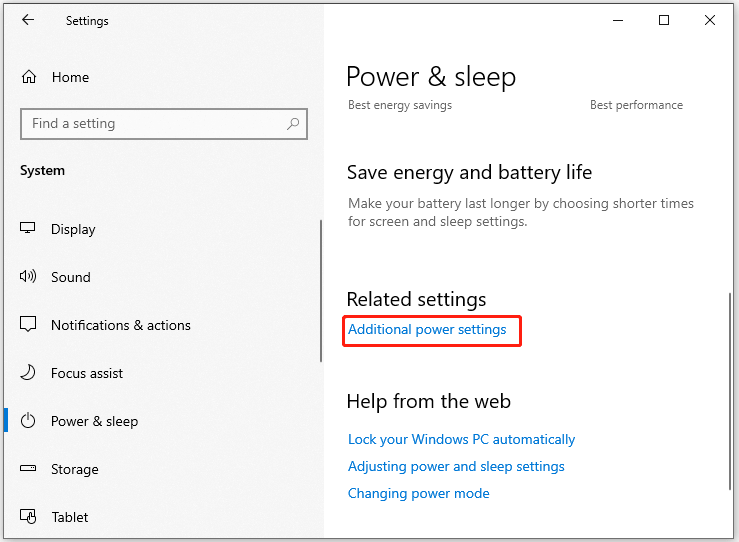Click the Storage drive icon

tap(28, 468)
